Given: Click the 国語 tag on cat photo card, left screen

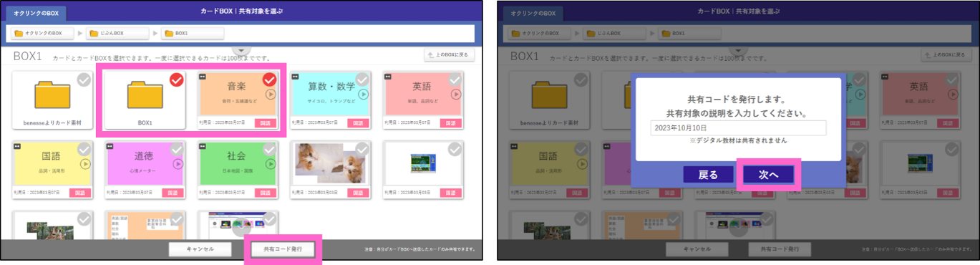Looking at the screenshot, I should 358,193.
